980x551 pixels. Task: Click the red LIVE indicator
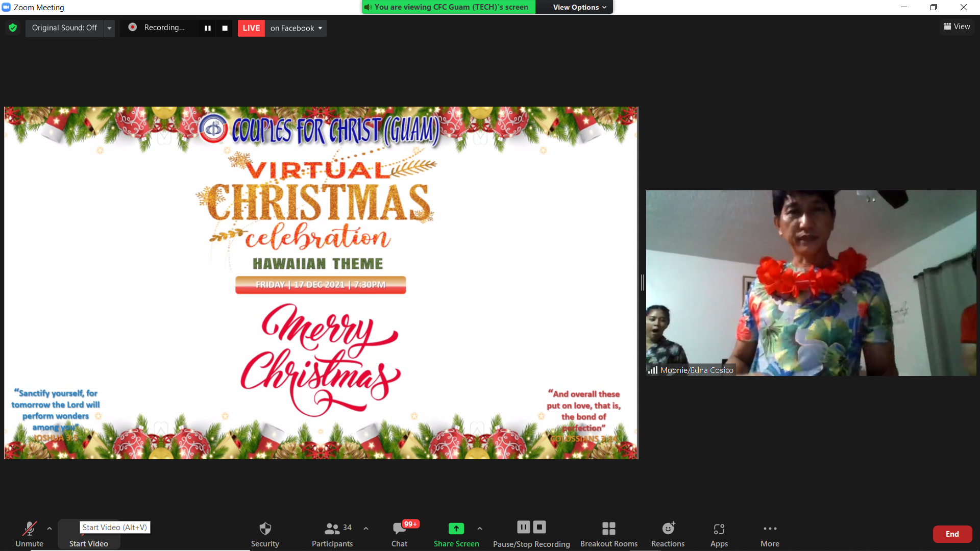coord(251,28)
